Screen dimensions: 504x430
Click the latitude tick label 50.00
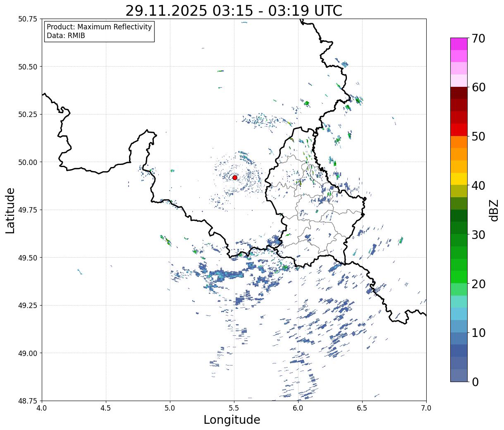point(28,162)
